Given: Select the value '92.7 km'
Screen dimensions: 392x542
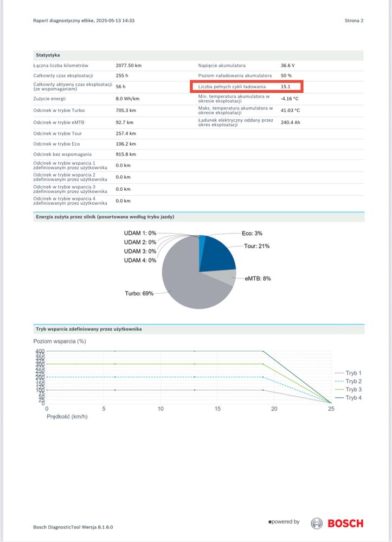Looking at the screenshot, I should [125, 122].
